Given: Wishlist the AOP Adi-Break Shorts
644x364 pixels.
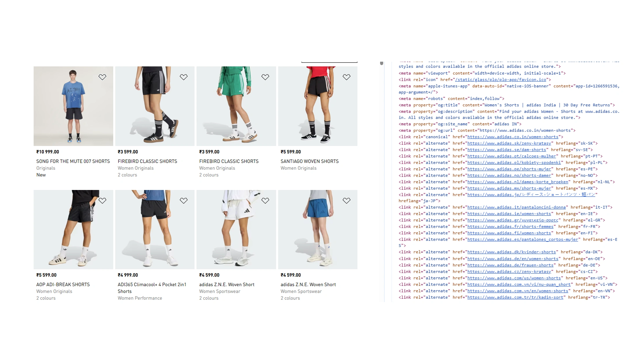Looking at the screenshot, I should tap(102, 200).
